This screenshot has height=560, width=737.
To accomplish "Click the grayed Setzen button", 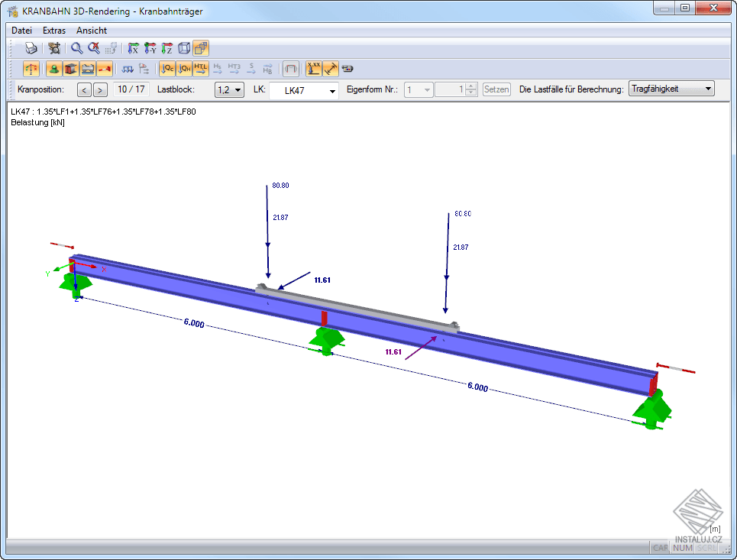I will pyautogui.click(x=496, y=89).
